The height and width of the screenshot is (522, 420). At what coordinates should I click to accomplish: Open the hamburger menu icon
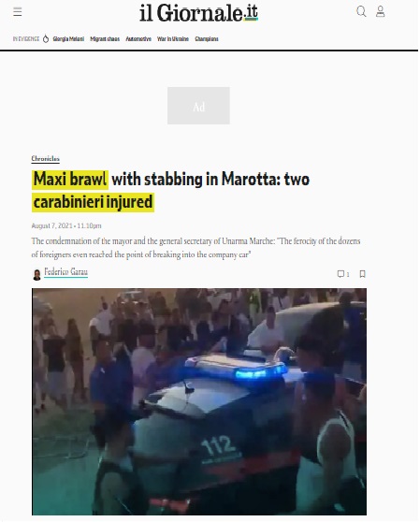[x=18, y=12]
